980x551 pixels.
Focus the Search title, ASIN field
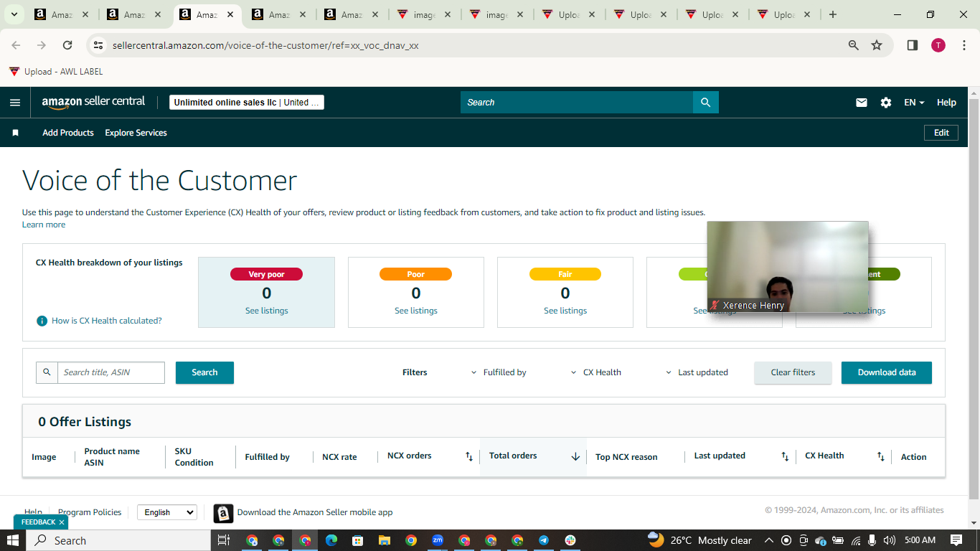point(111,372)
